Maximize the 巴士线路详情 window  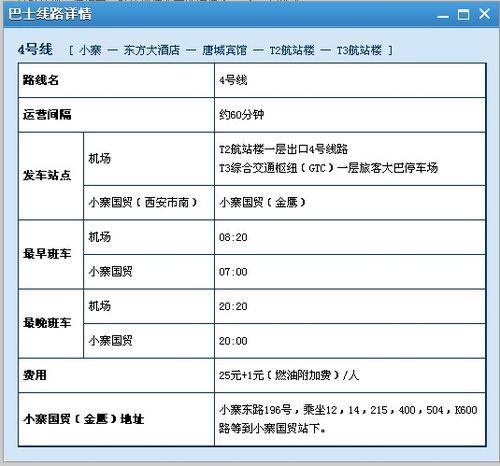(463, 14)
